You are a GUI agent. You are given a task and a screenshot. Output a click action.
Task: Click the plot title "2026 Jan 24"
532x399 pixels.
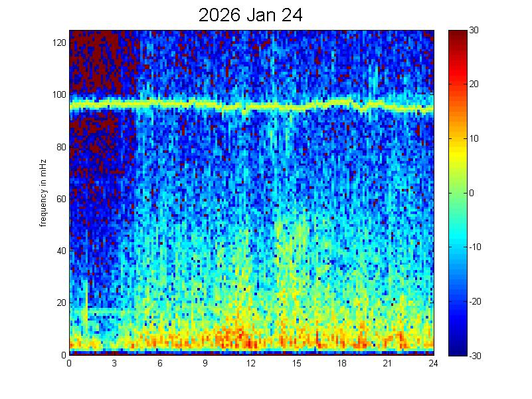pyautogui.click(x=250, y=15)
